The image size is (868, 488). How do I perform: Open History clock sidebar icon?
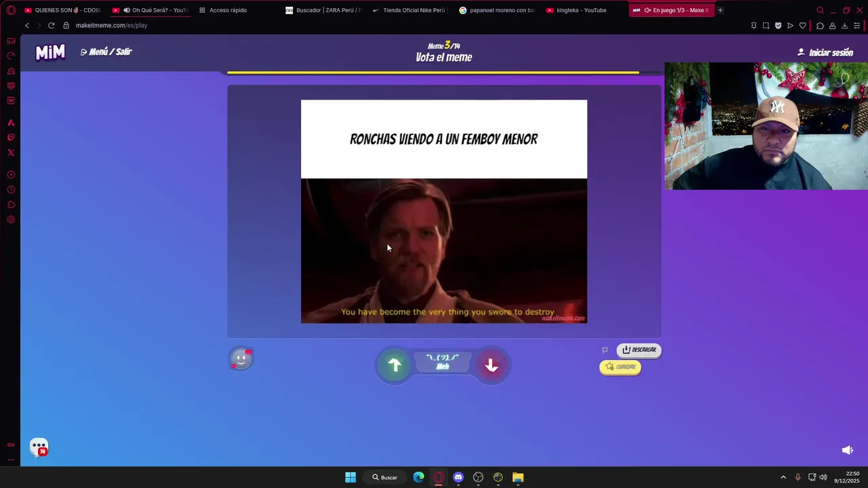[11, 190]
